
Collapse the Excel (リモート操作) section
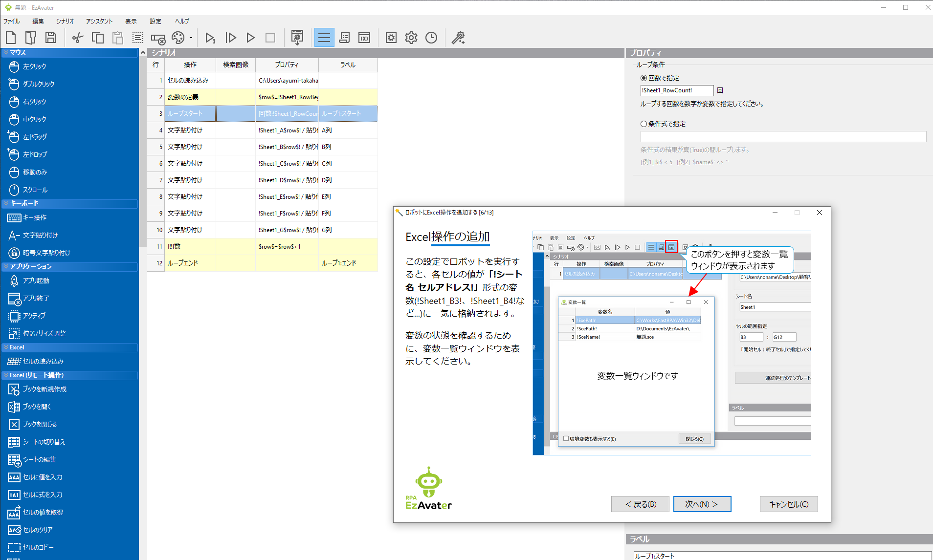click(6, 375)
